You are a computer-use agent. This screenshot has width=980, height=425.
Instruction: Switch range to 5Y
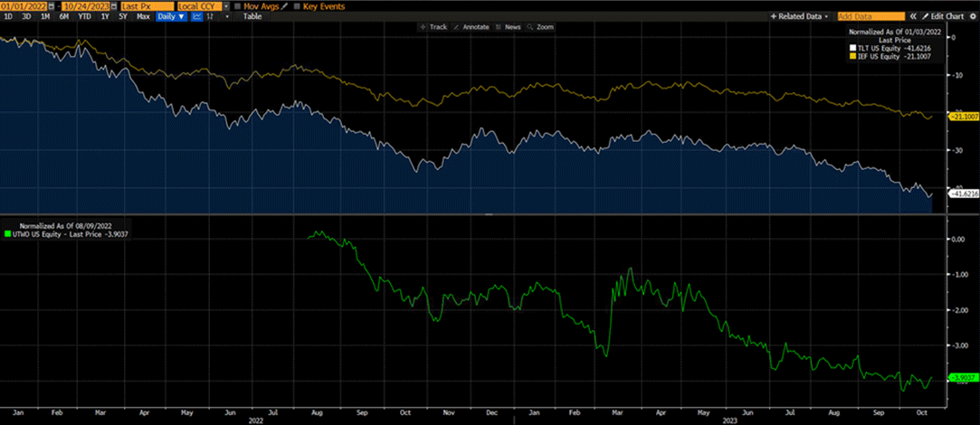click(x=123, y=16)
